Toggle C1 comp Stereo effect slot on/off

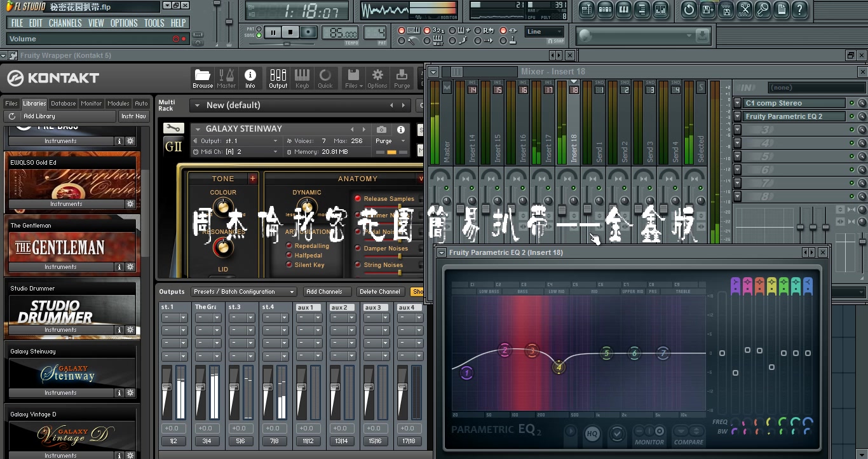(x=851, y=103)
